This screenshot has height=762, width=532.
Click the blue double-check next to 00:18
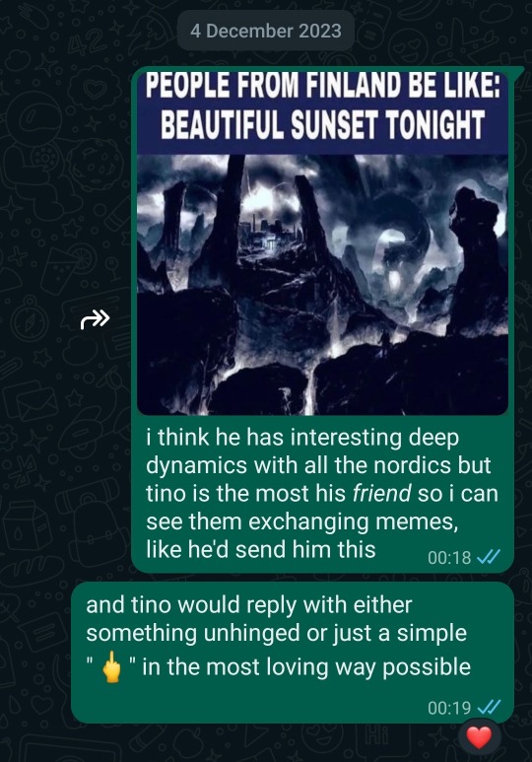pyautogui.click(x=489, y=557)
